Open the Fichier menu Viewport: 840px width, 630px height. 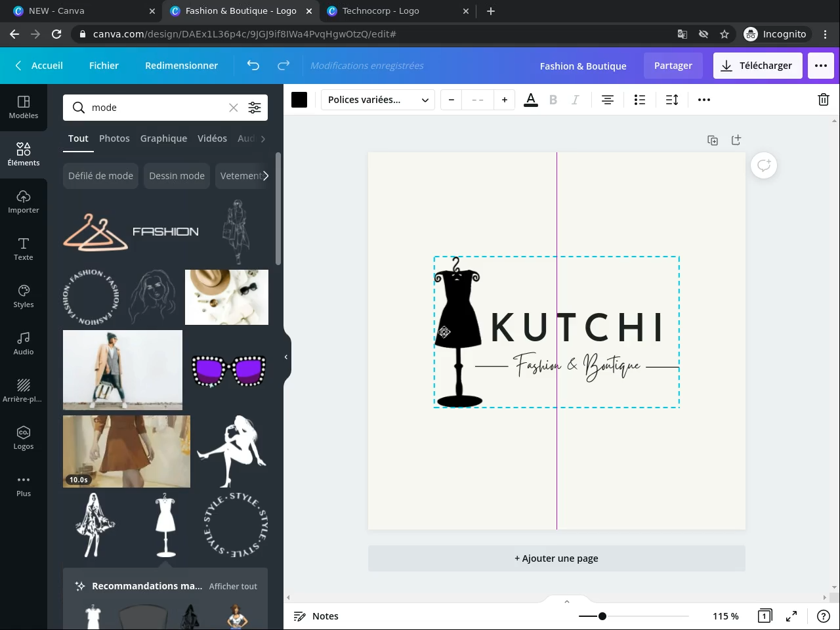click(x=104, y=66)
